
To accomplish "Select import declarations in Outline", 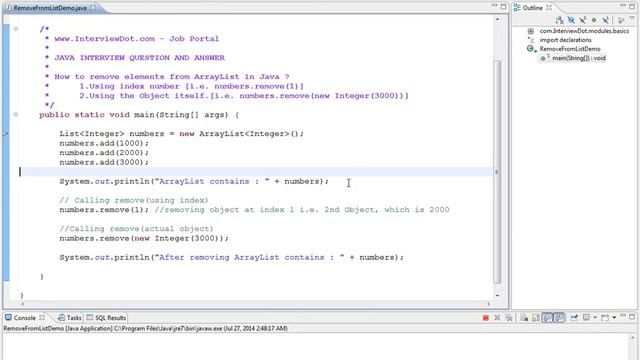I will click(565, 40).
